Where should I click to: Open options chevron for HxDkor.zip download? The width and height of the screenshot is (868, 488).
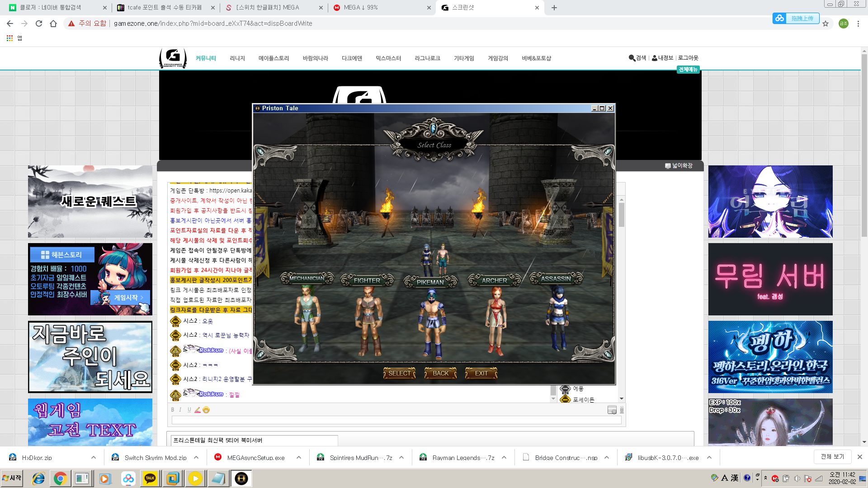pos(94,457)
